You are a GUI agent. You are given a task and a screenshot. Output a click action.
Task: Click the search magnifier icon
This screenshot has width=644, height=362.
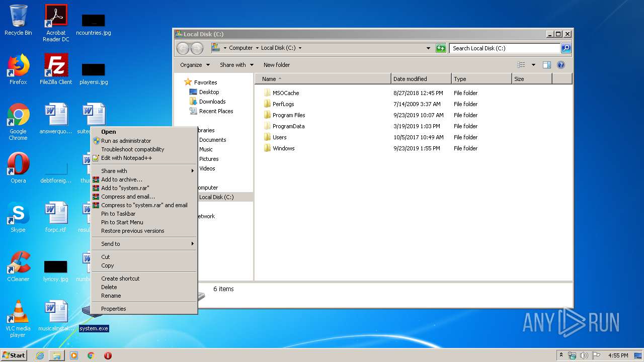566,48
